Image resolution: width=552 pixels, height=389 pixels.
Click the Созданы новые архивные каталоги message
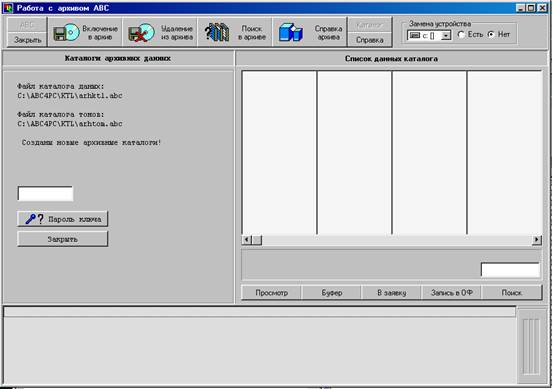92,143
